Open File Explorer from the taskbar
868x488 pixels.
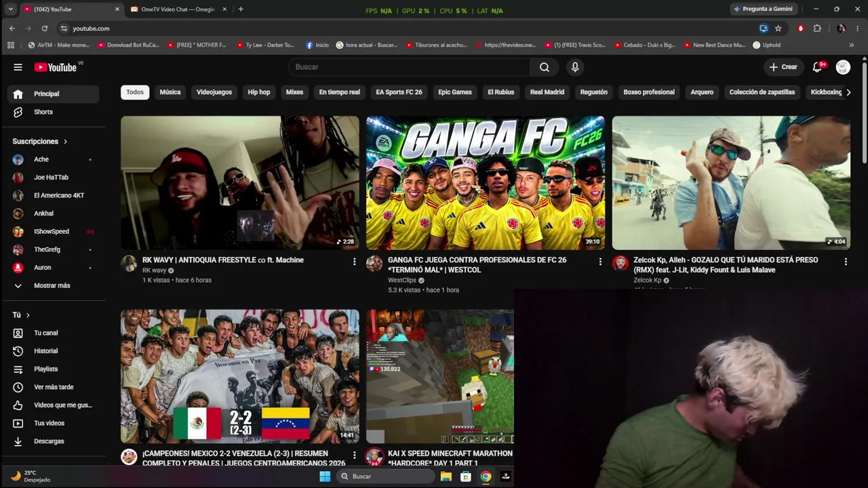(x=446, y=476)
